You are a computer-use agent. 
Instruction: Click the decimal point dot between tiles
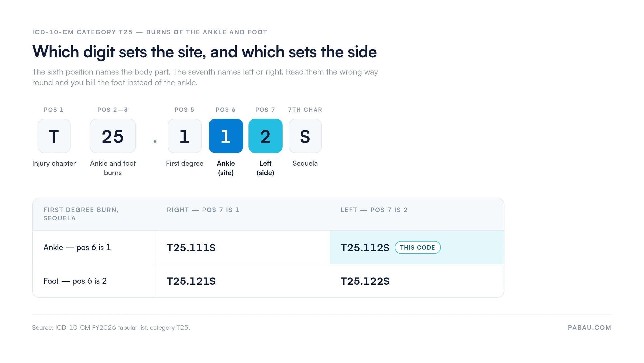(155, 142)
